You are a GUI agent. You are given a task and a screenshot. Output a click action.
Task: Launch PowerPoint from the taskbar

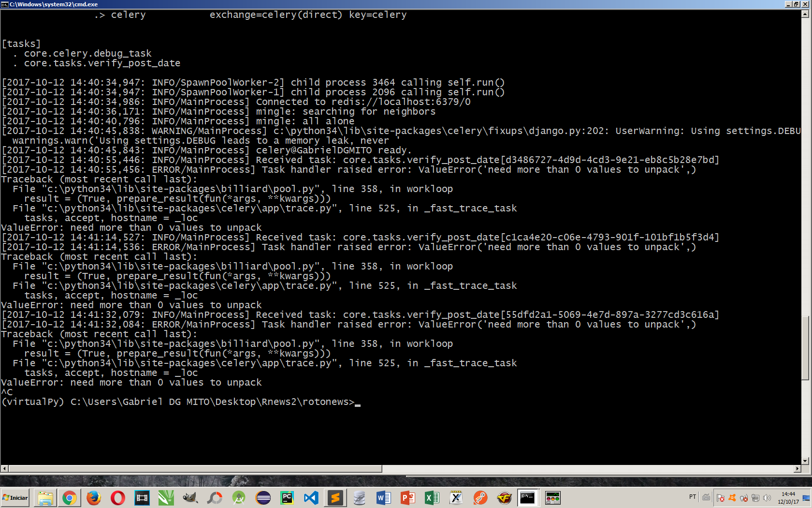pyautogui.click(x=408, y=498)
